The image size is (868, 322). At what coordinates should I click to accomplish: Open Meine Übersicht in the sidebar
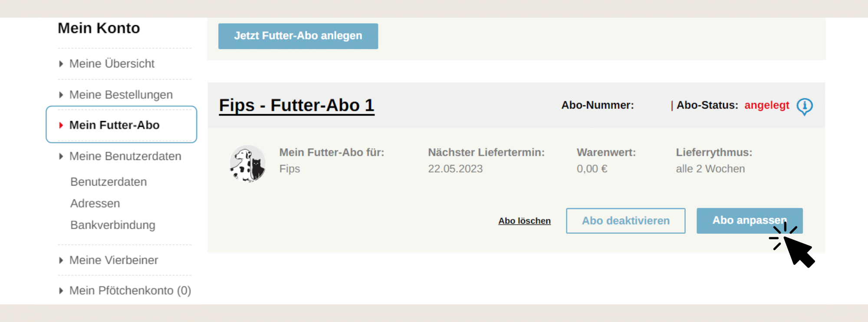112,64
